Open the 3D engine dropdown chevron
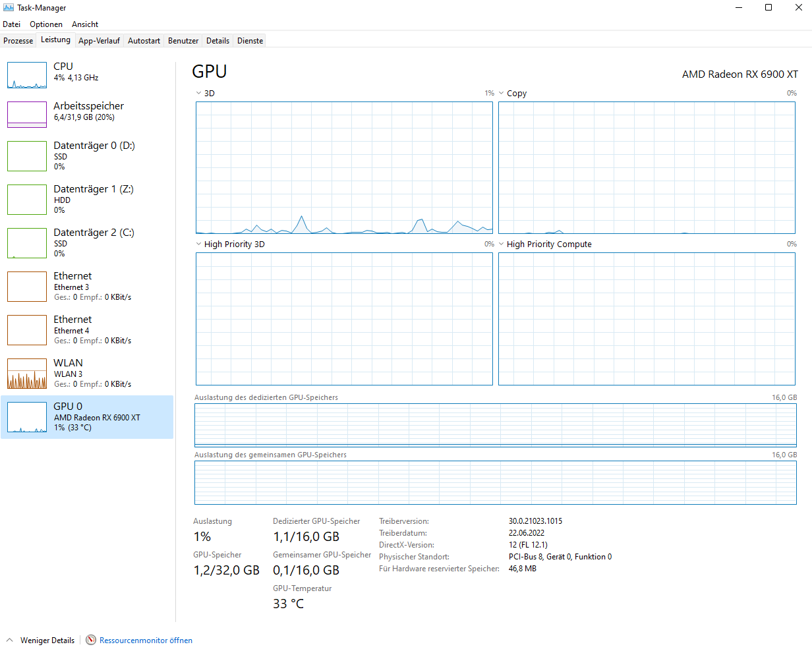The image size is (812, 653). click(197, 93)
